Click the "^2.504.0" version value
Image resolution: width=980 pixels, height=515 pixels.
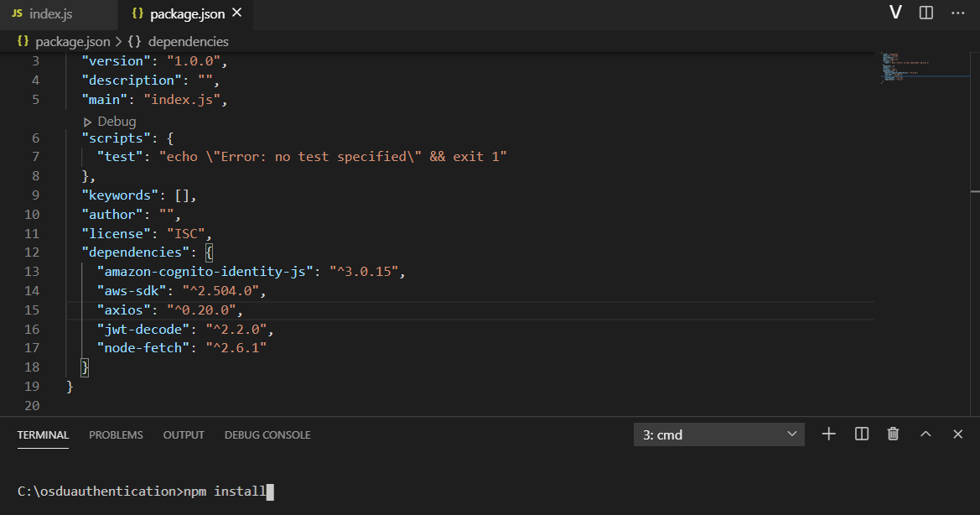pyautogui.click(x=220, y=290)
